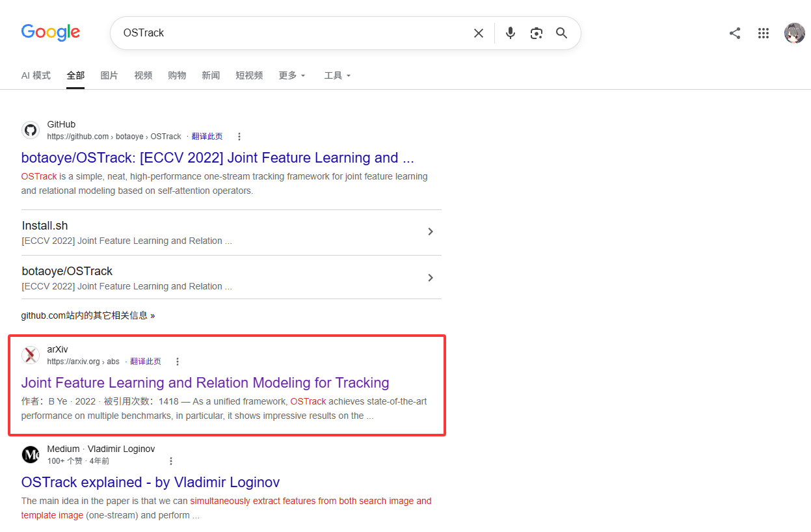Open the three-dot menu for arXiv result
This screenshot has width=811, height=532.
[x=178, y=362]
